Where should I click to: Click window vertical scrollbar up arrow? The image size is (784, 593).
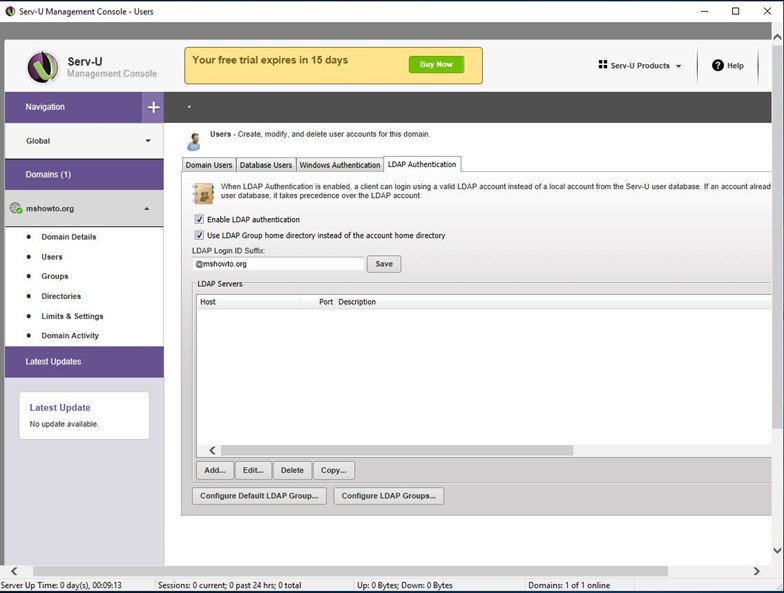pyautogui.click(x=777, y=37)
